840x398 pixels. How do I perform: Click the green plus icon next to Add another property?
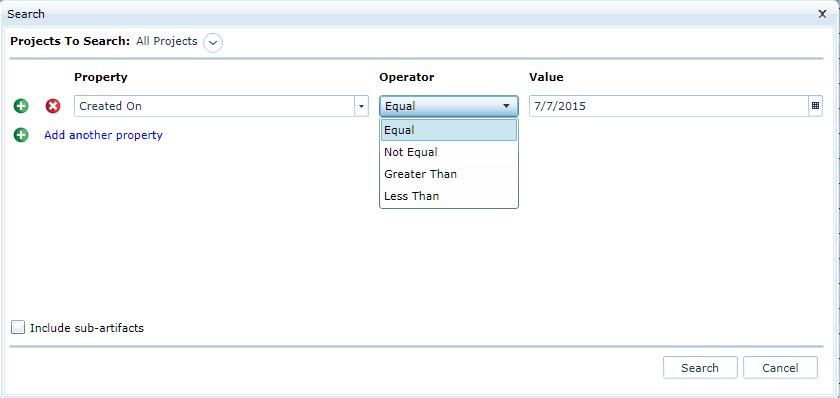[x=21, y=135]
